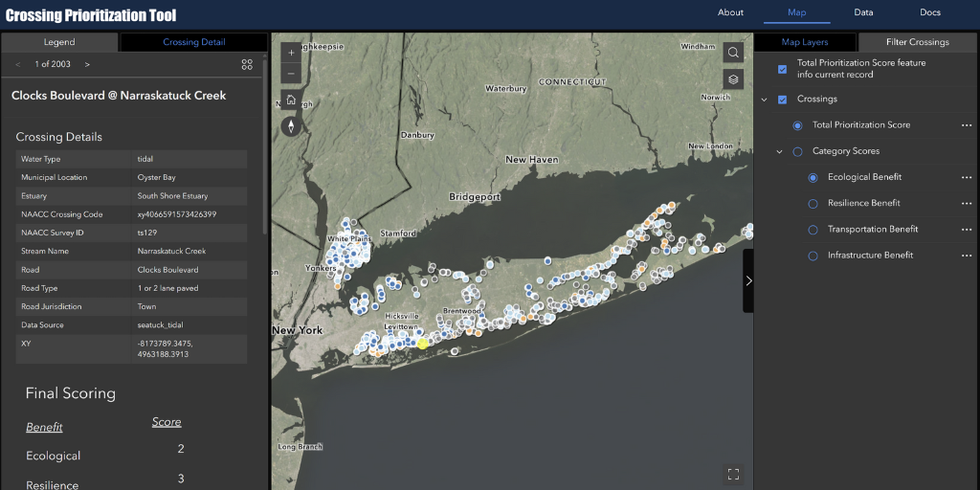980x490 pixels.
Task: Click the 'Bridgeport' map label
Action: 475,197
